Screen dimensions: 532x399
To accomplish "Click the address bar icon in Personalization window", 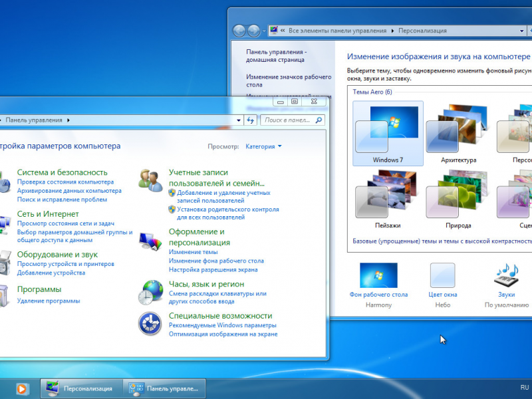I will (x=274, y=30).
